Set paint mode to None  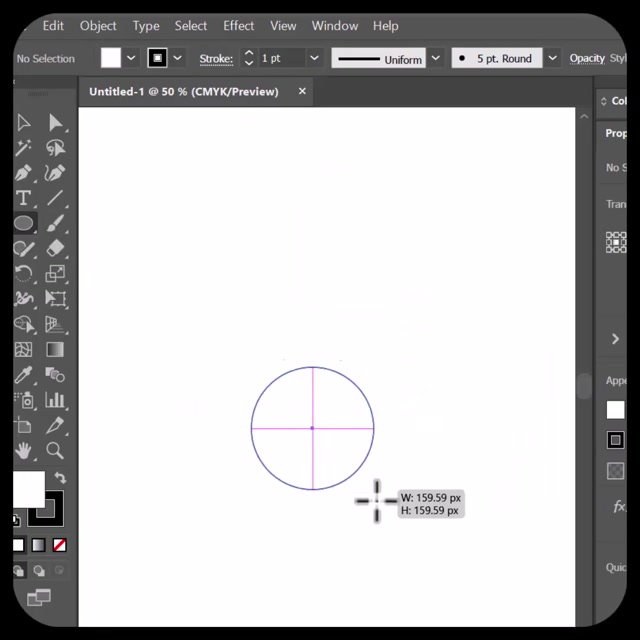pos(60,545)
